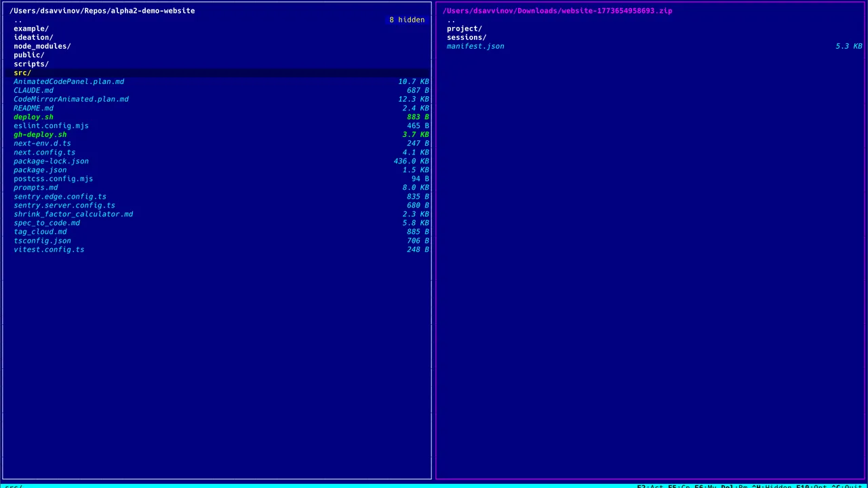Viewport: 868px width, 488px height.
Task: Open the scripts/ folder
Action: (x=31, y=64)
